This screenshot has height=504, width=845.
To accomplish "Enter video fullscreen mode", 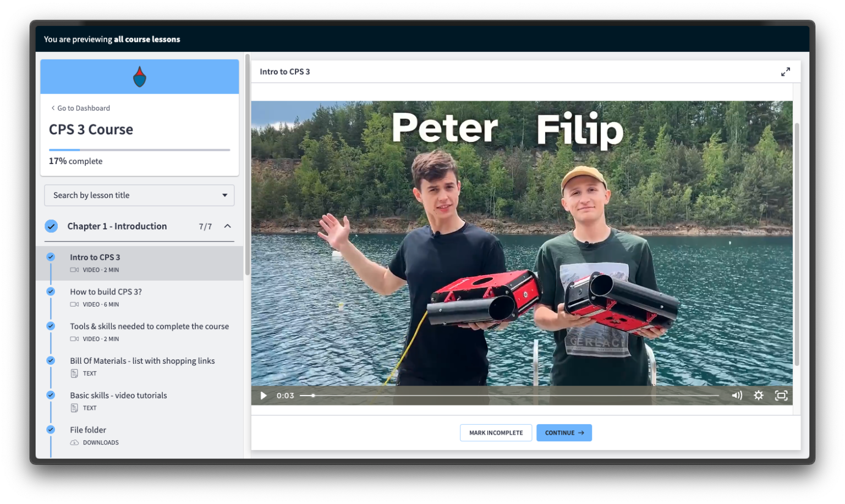I will 781,396.
